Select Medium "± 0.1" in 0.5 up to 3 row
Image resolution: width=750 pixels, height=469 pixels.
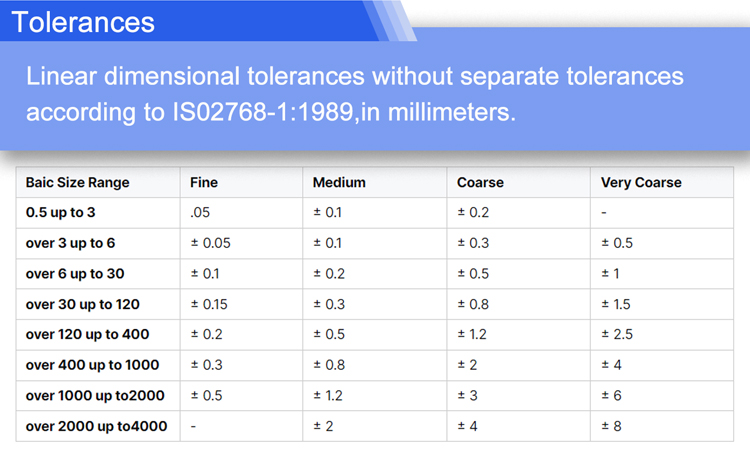[x=328, y=213]
